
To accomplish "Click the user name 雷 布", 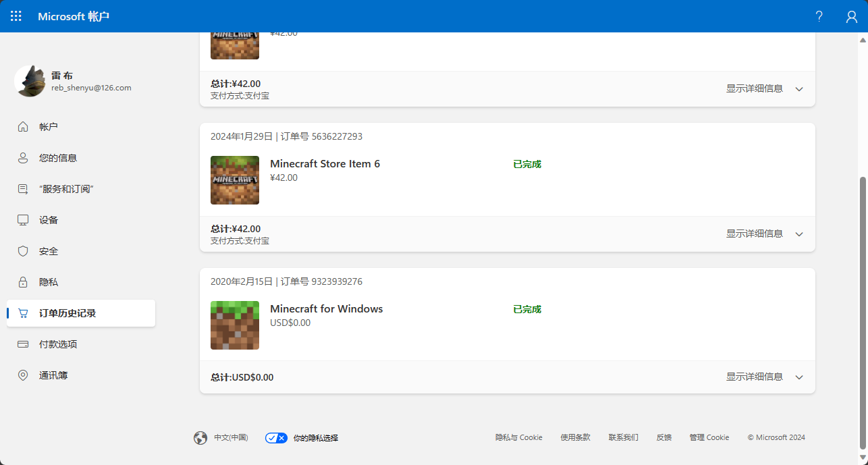I will tap(62, 76).
